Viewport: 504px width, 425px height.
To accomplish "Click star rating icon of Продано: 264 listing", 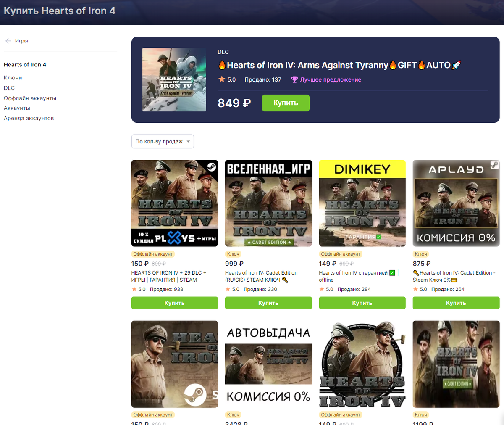I will click(416, 289).
